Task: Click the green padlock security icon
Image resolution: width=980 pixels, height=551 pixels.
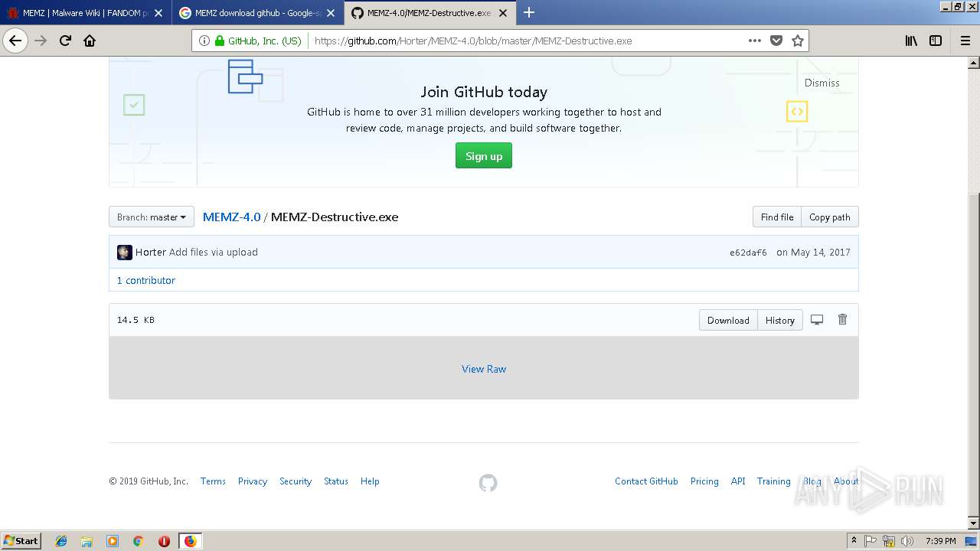Action: pyautogui.click(x=220, y=41)
